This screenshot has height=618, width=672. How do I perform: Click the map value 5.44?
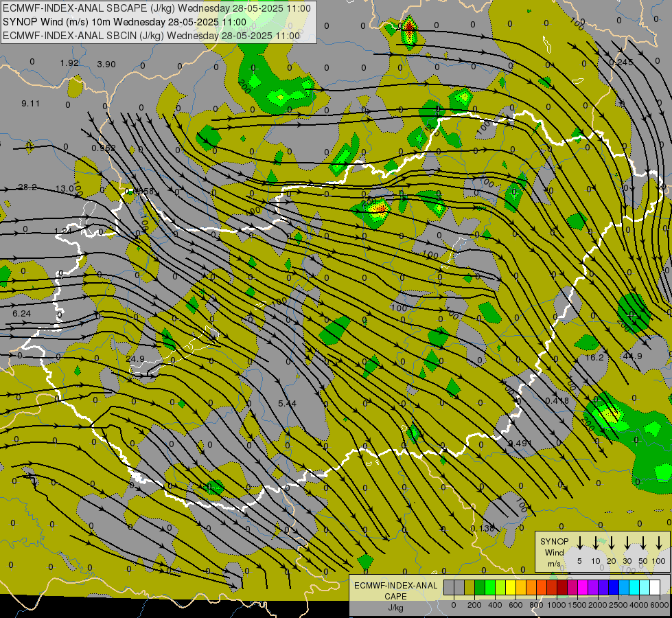[287, 403]
